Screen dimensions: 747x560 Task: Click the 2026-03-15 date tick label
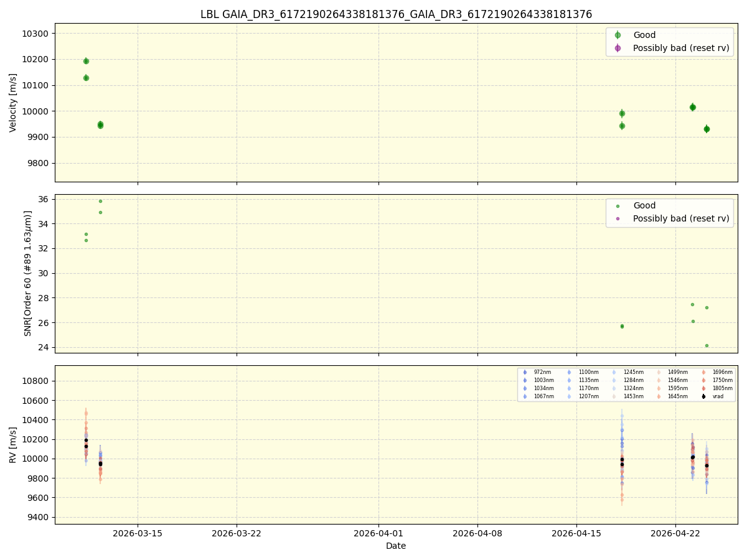[138, 533]
